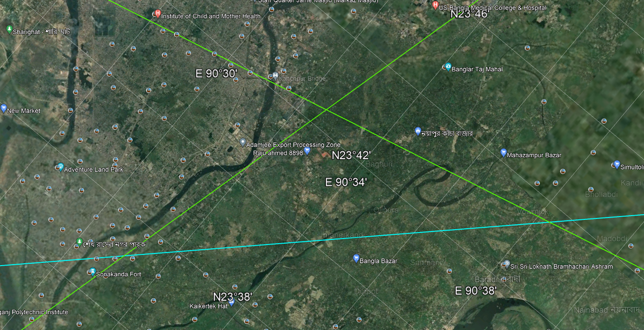Open the Sharighat park marker
This screenshot has height=330, width=644.
[x=9, y=30]
